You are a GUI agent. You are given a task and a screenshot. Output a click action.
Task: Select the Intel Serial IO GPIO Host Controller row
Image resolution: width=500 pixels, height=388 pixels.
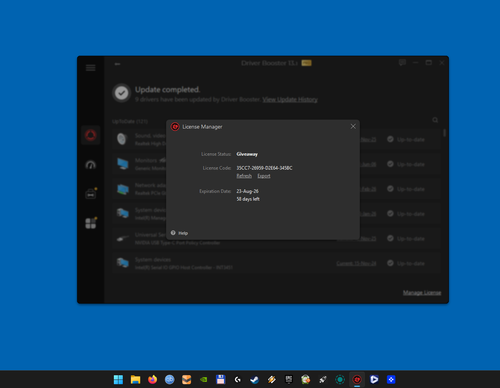pos(276,263)
